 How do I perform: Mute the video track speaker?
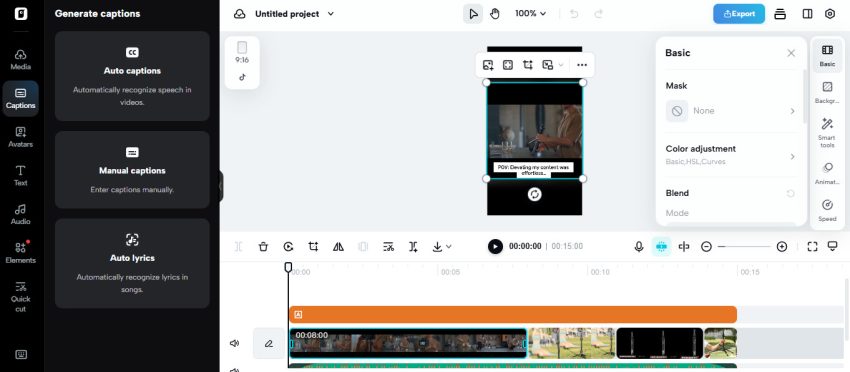[x=234, y=343]
